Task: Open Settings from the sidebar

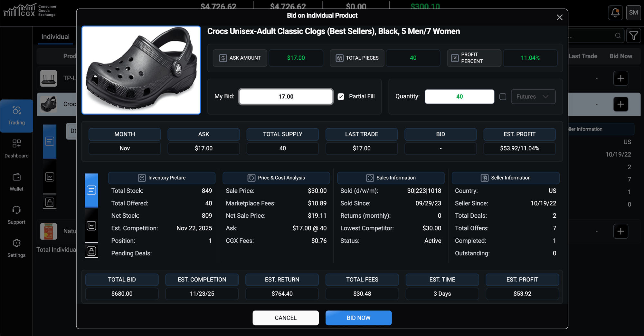Action: pos(16,248)
